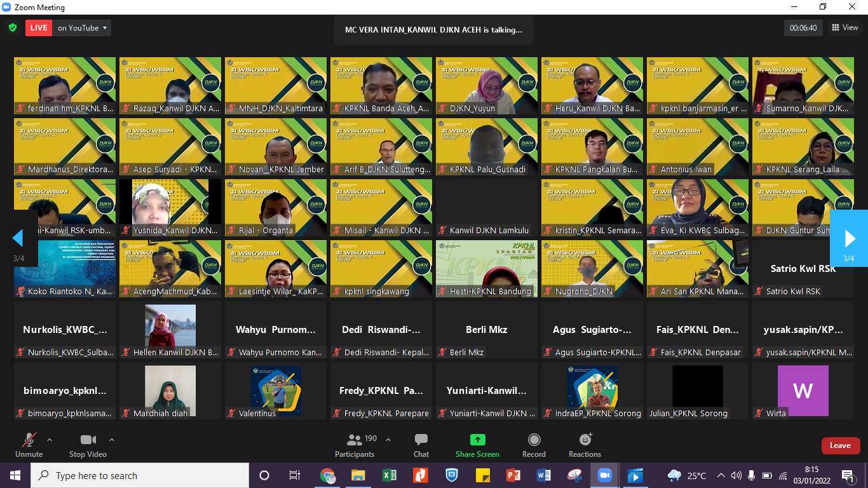Open the 'on YouTube' live dropdown
Viewport: 868px width, 488px height.
pos(83,28)
